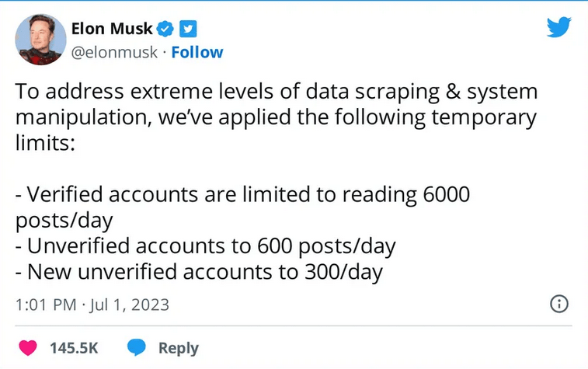Screen dimensions: 588x369
Task: Click the blue square affiliation badge
Action: coord(188,29)
